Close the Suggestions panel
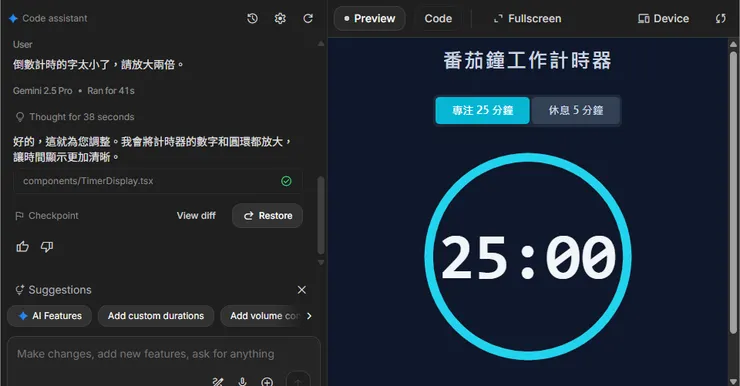Screen dimensions: 740x386 [x=302, y=290]
